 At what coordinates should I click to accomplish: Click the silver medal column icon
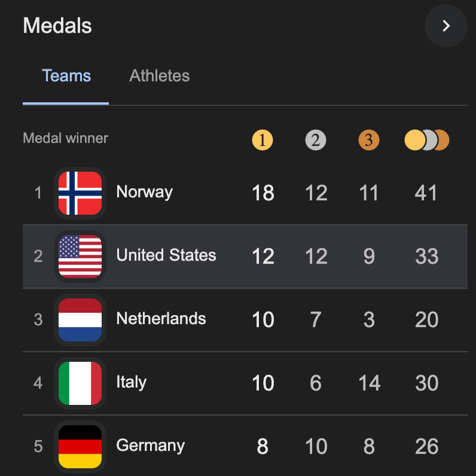316,141
